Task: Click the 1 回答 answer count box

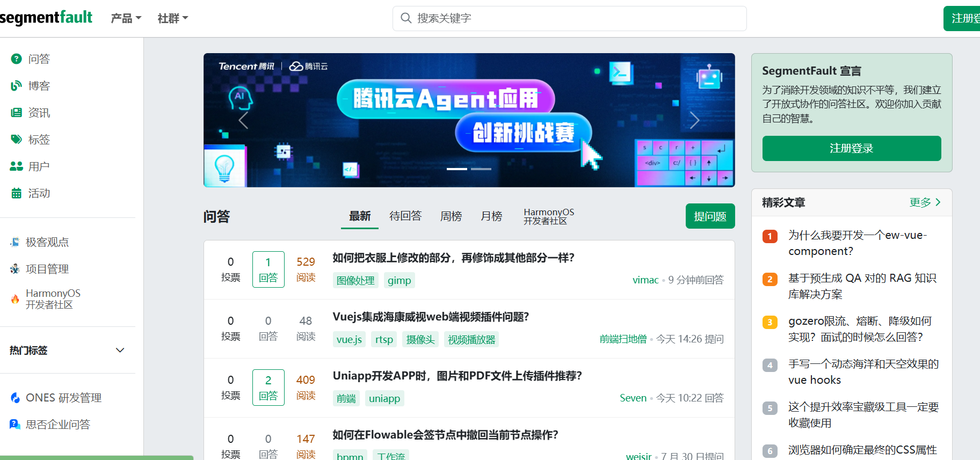Action: pyautogui.click(x=268, y=269)
